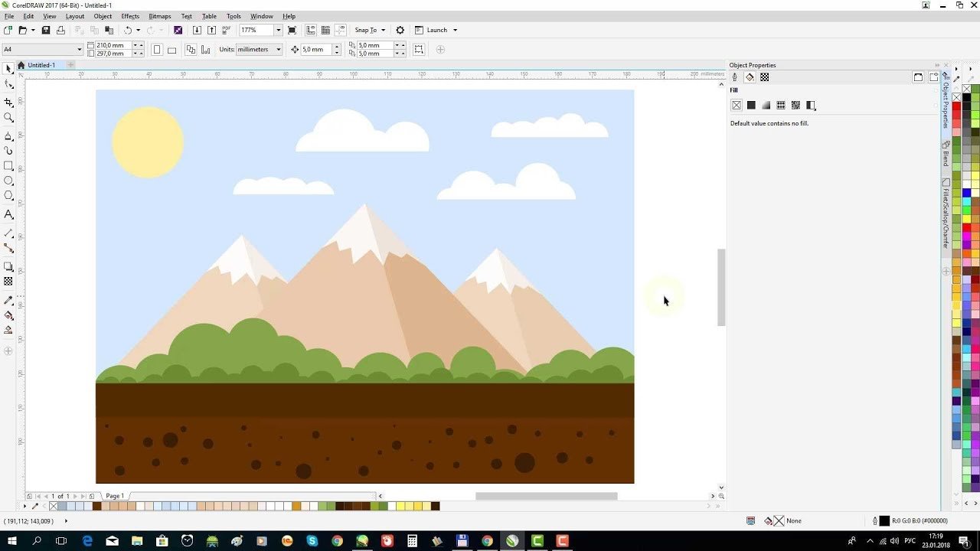Image resolution: width=980 pixels, height=551 pixels.
Task: Switch to the Page 1 tab
Action: pos(115,496)
